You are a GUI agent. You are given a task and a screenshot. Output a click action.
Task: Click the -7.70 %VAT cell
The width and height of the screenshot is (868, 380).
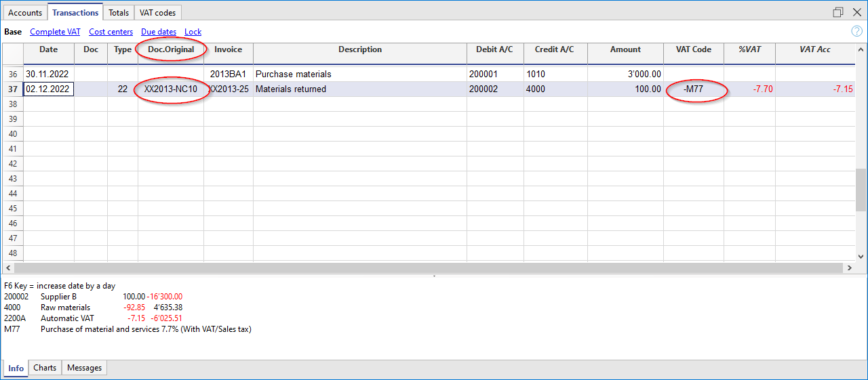(x=749, y=89)
